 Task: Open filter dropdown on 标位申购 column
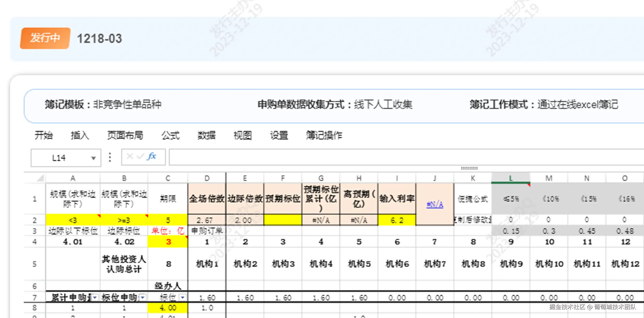[142, 298]
